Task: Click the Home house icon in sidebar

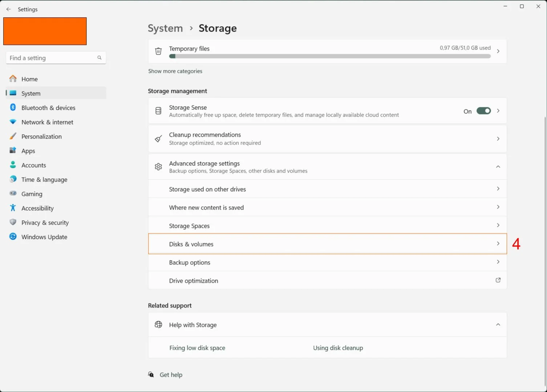Action: (13, 78)
